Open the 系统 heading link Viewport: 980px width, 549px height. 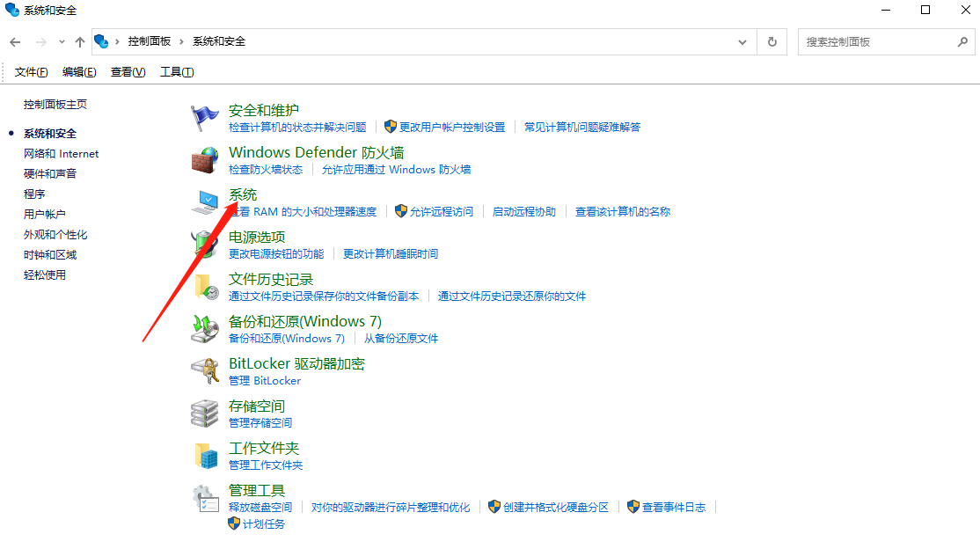click(243, 194)
